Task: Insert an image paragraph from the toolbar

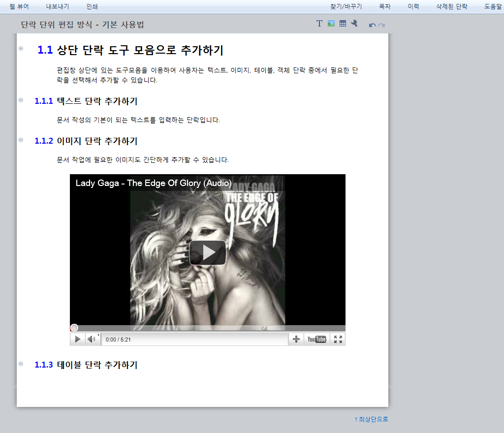Action: pyautogui.click(x=331, y=24)
